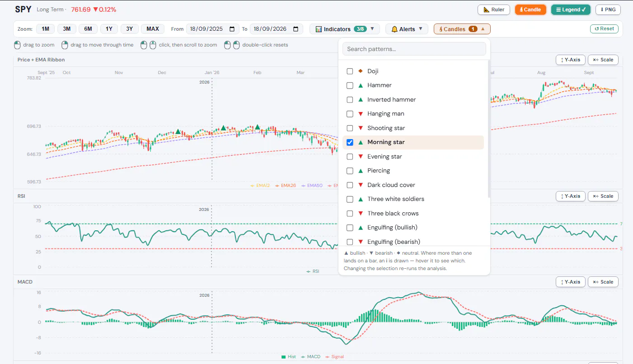Click the Hammer bullish triangle icon
Screen dimensions: 633x364
coord(361,85)
